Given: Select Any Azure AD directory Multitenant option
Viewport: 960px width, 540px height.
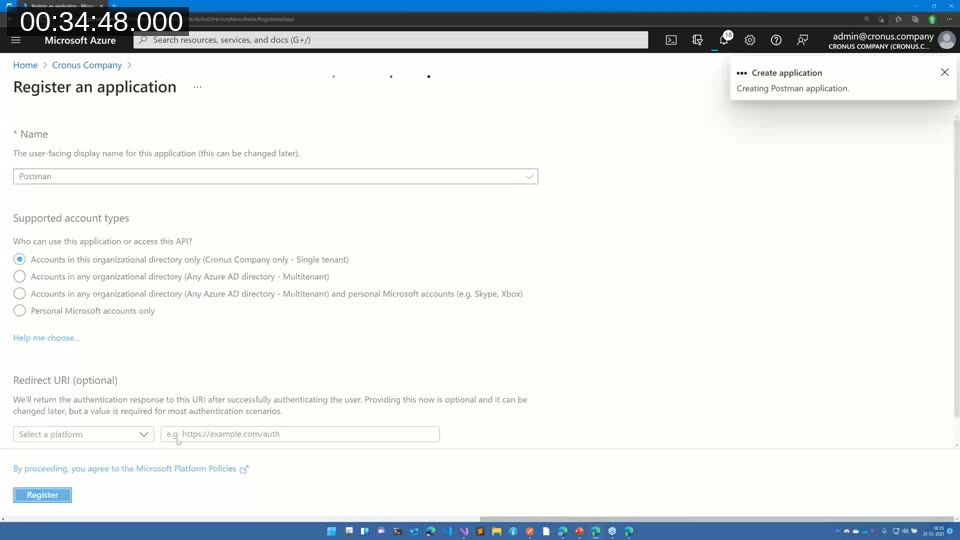Looking at the screenshot, I should [20, 277].
